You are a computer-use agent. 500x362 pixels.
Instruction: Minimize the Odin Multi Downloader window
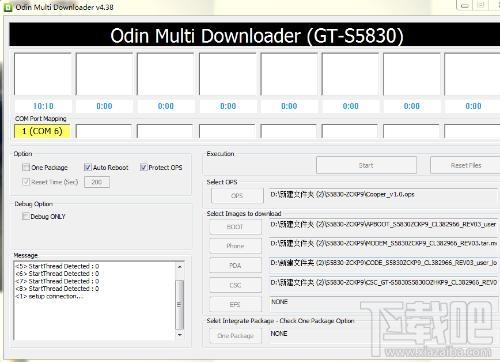[464, 5]
